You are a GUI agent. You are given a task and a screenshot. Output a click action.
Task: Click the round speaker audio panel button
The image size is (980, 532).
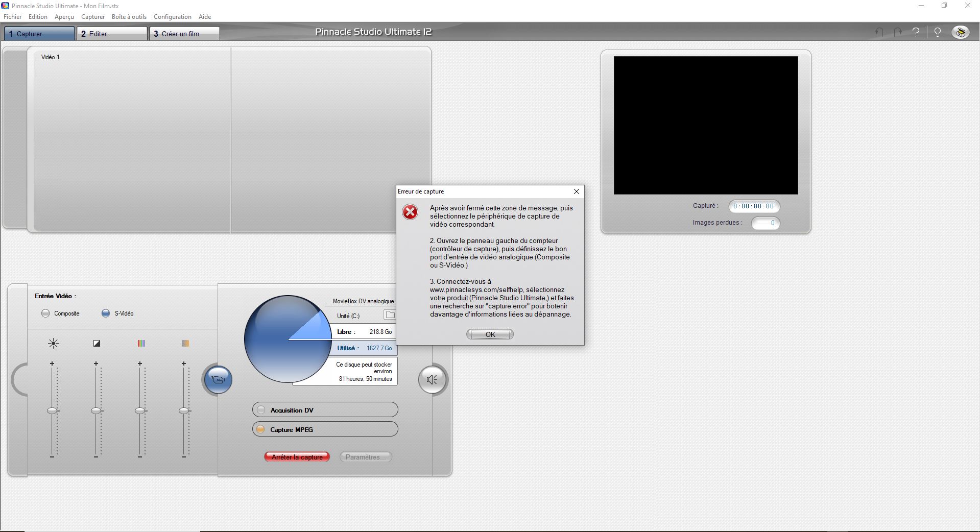(433, 379)
